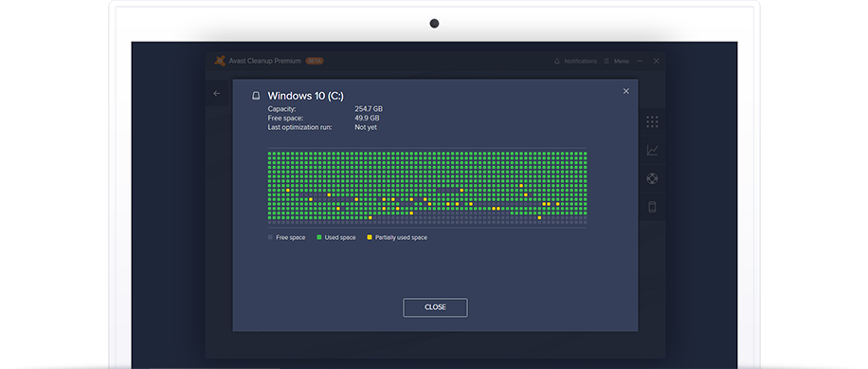Click the Windows 10 (C:) title
Viewport: 868px width, 369px height.
click(x=305, y=96)
